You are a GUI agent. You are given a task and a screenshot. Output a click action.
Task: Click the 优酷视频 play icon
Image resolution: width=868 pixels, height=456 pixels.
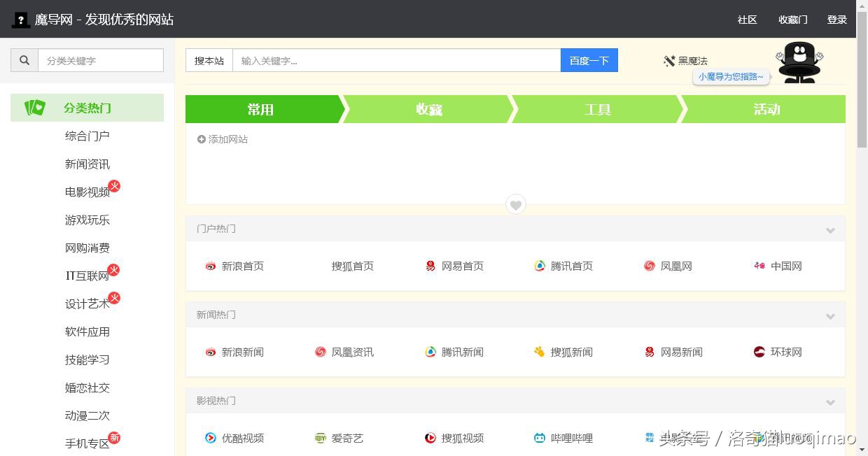(210, 438)
